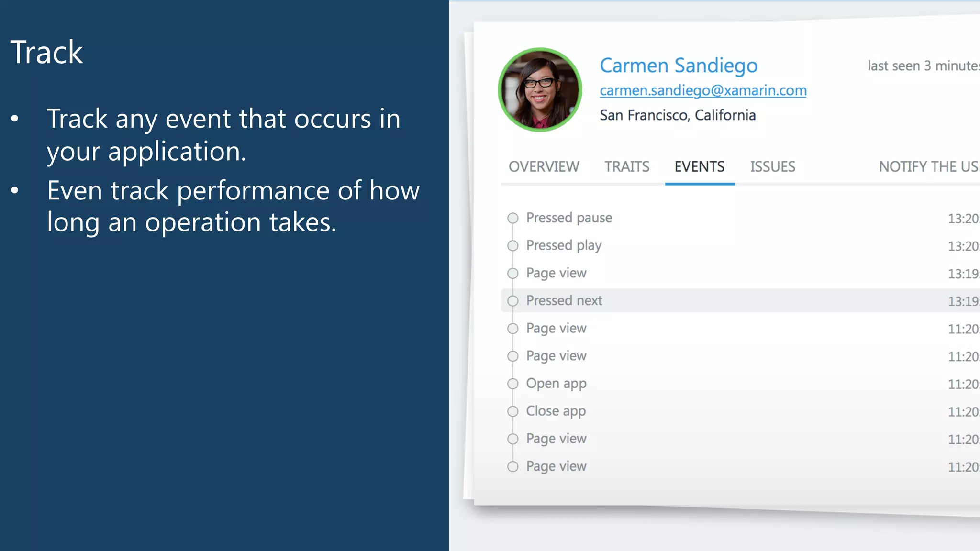Viewport: 980px width, 551px height.
Task: Open Carmen Sandiego's profile photo
Action: 540,89
